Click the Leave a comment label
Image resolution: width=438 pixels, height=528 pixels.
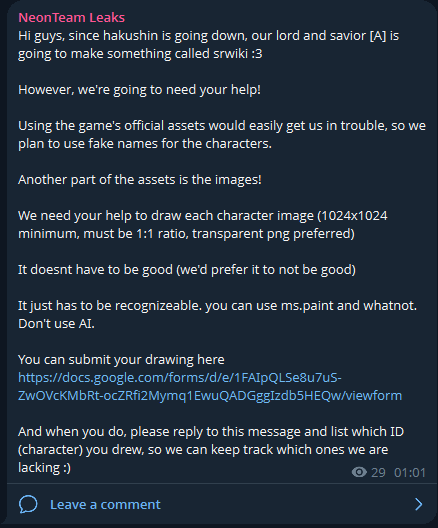[x=105, y=504]
